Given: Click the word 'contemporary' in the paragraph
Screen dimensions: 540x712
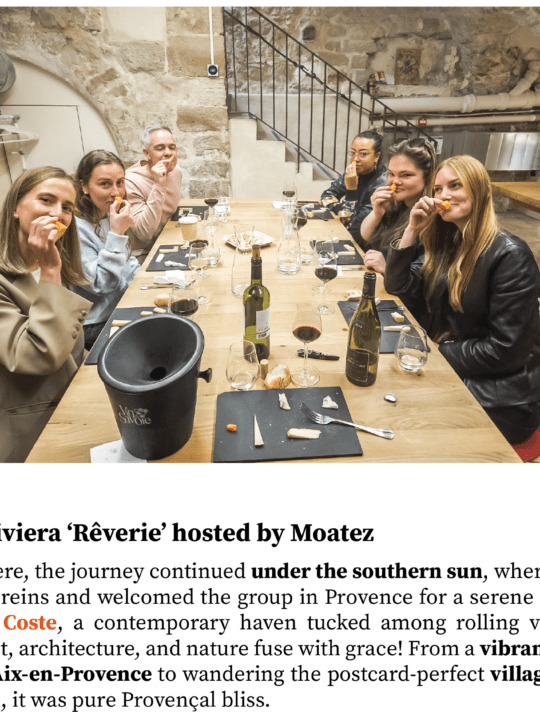Looking at the screenshot, I should point(161,623).
